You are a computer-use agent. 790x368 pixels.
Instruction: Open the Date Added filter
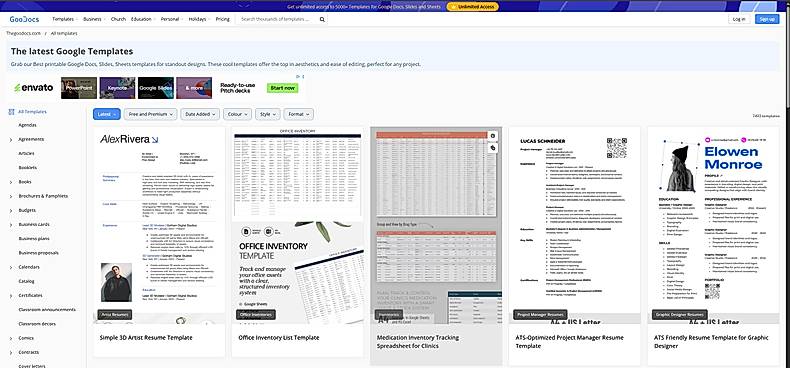[x=200, y=114]
